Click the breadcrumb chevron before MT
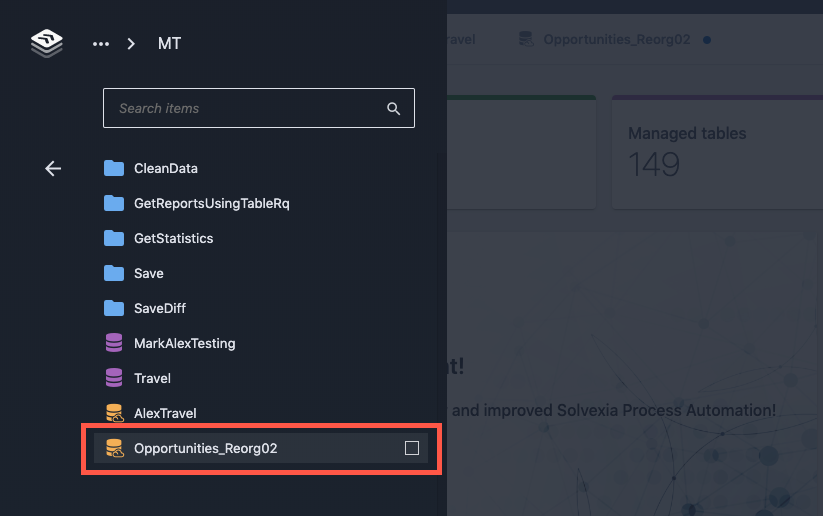 [x=131, y=44]
